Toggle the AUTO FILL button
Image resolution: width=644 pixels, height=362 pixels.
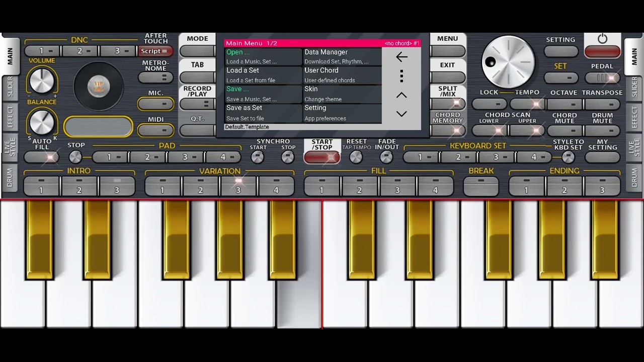42,157
